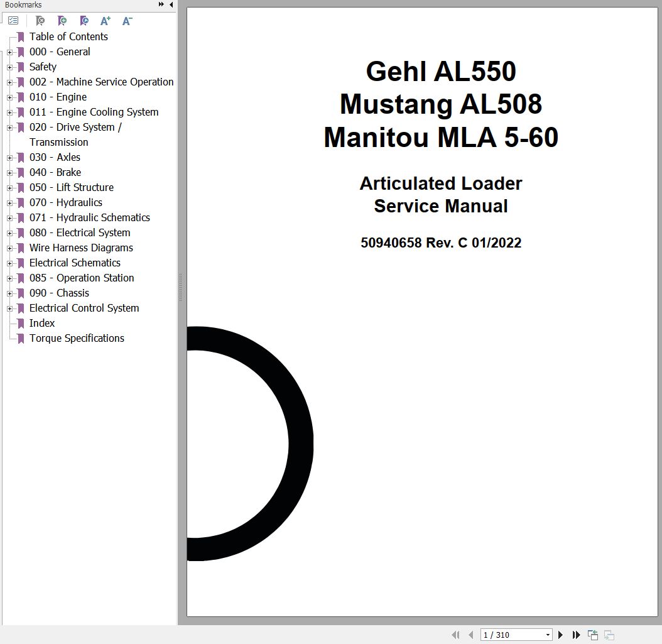The width and height of the screenshot is (662, 644).
Task: Open the 000 - General bookmark
Action: pos(60,52)
